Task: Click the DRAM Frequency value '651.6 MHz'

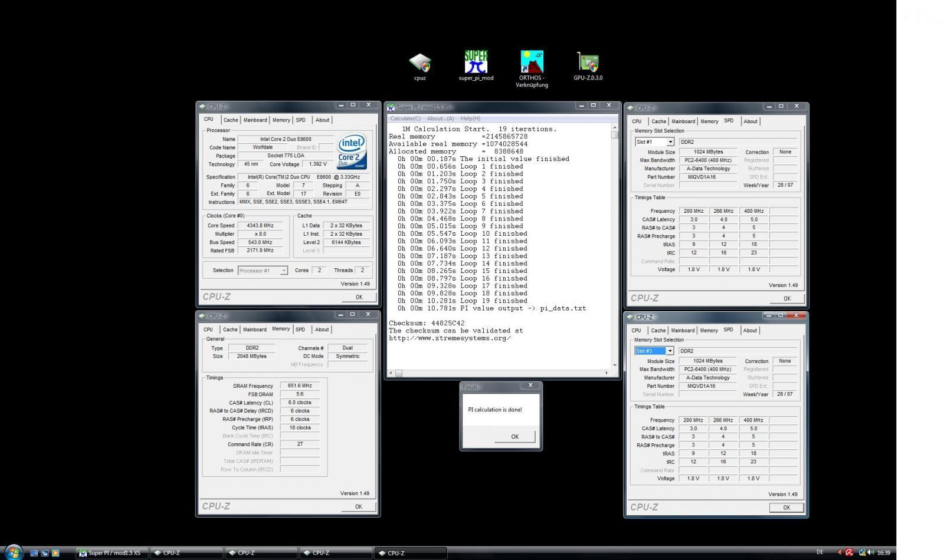Action: (x=300, y=386)
